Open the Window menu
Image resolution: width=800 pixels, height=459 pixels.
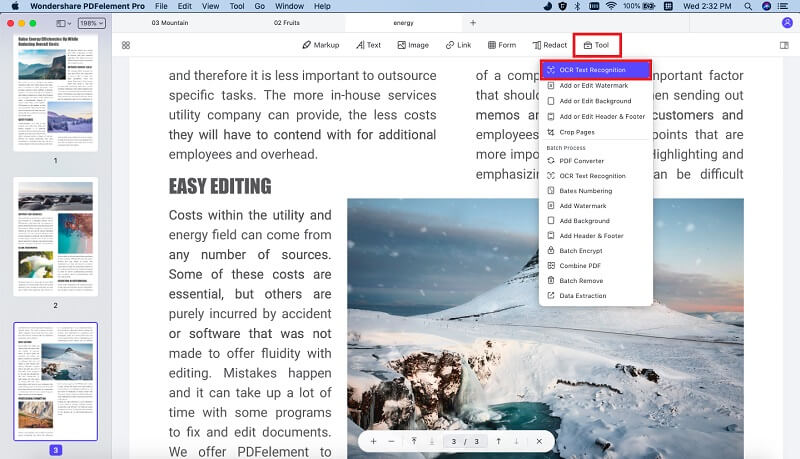[x=289, y=6]
